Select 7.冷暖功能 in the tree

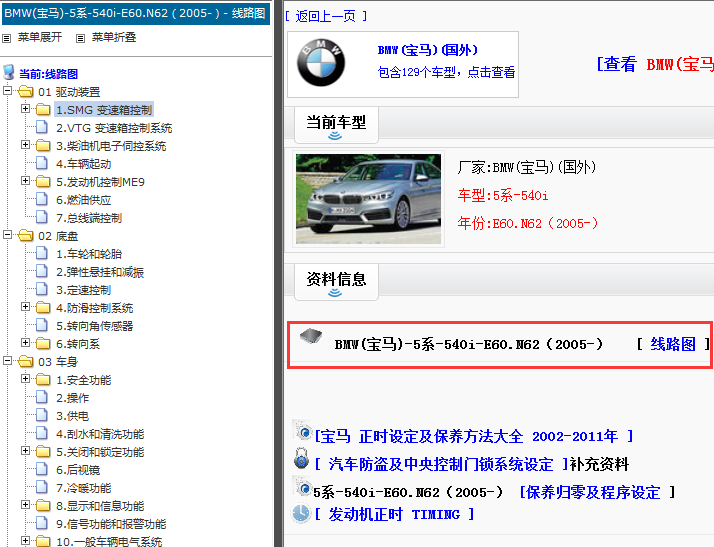[83, 488]
